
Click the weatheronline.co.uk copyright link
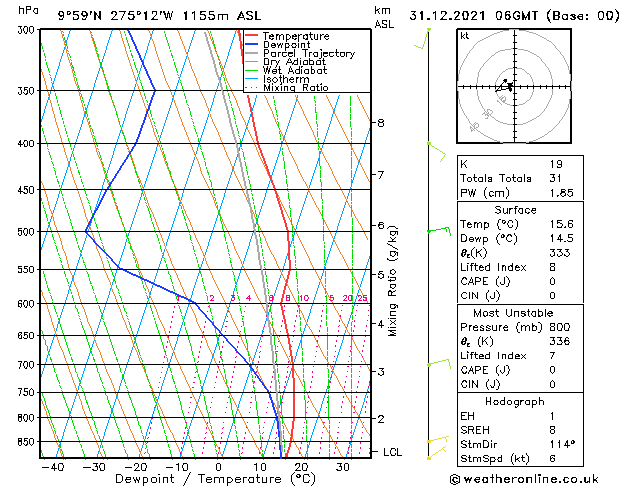coord(524,479)
